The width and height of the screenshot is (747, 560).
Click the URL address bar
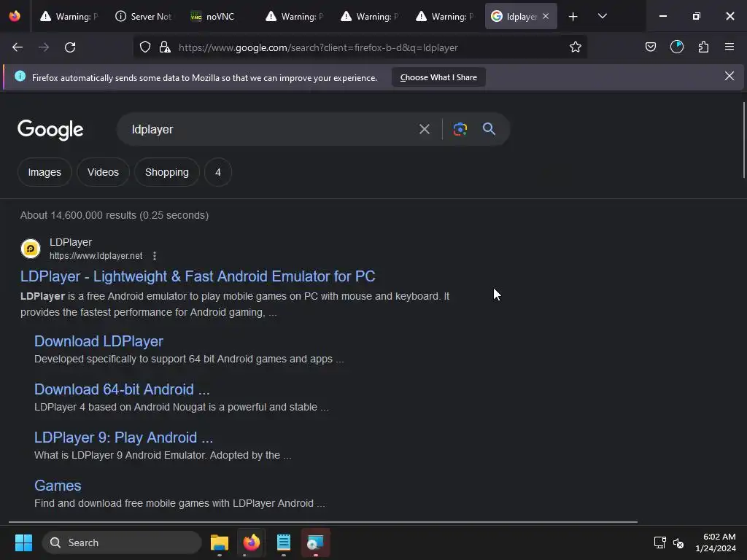click(360, 47)
